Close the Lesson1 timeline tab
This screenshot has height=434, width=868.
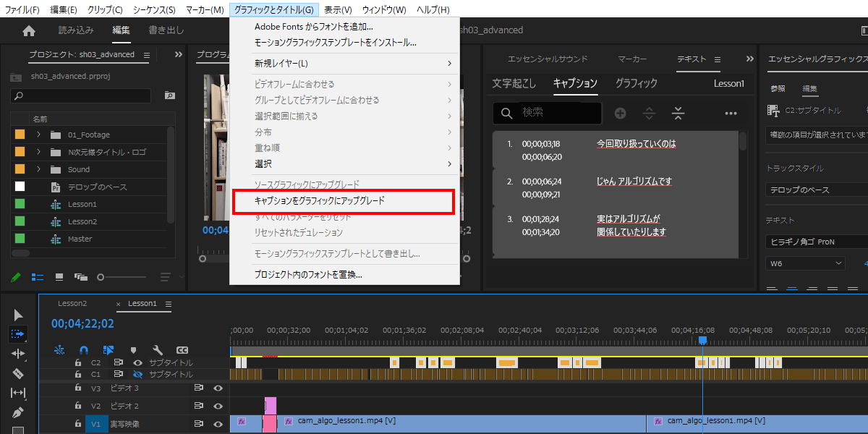pyautogui.click(x=119, y=304)
